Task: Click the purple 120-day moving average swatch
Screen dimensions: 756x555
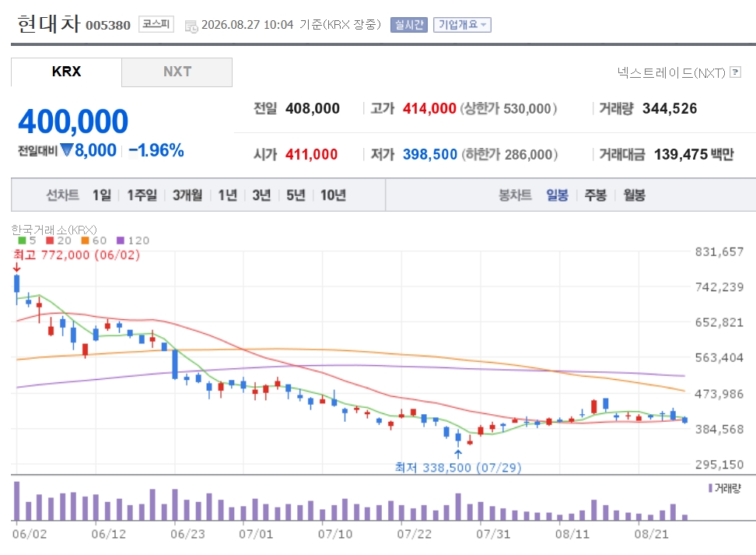Action: 121,241
